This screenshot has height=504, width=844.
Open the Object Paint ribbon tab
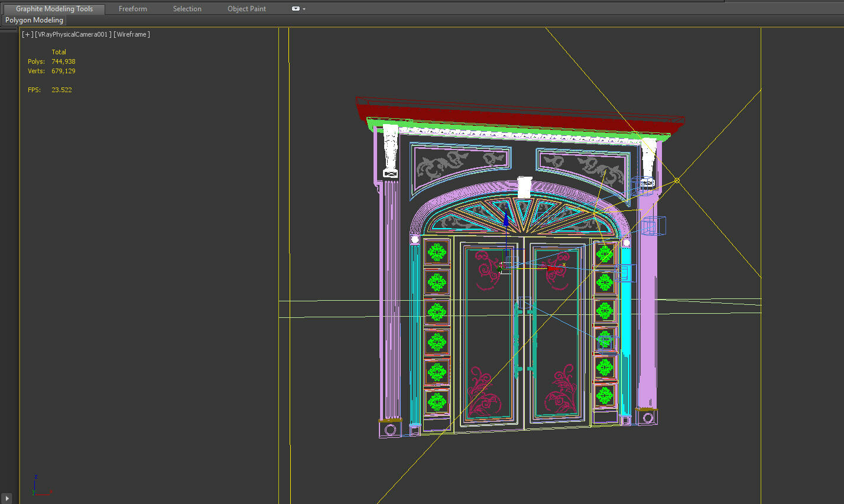click(x=246, y=8)
